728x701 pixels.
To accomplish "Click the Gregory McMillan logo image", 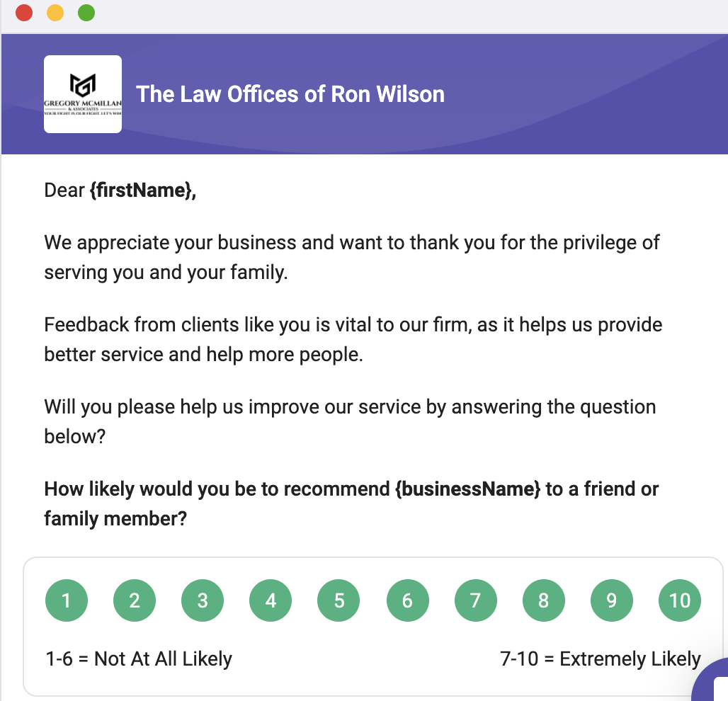I will pos(83,94).
